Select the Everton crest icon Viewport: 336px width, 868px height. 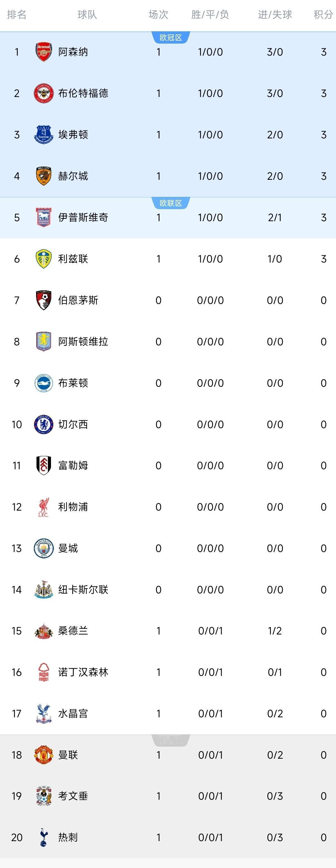click(44, 135)
